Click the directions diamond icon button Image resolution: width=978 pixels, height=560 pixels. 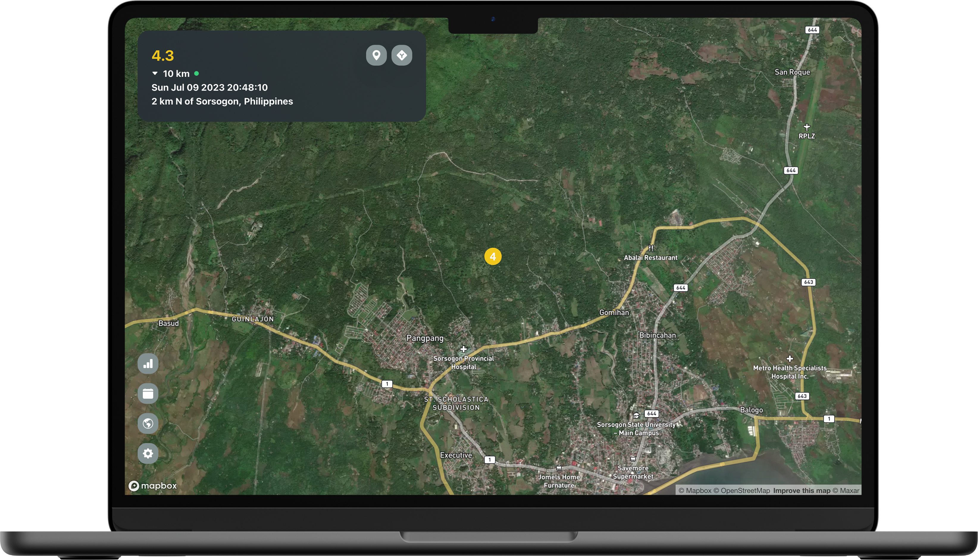[401, 55]
